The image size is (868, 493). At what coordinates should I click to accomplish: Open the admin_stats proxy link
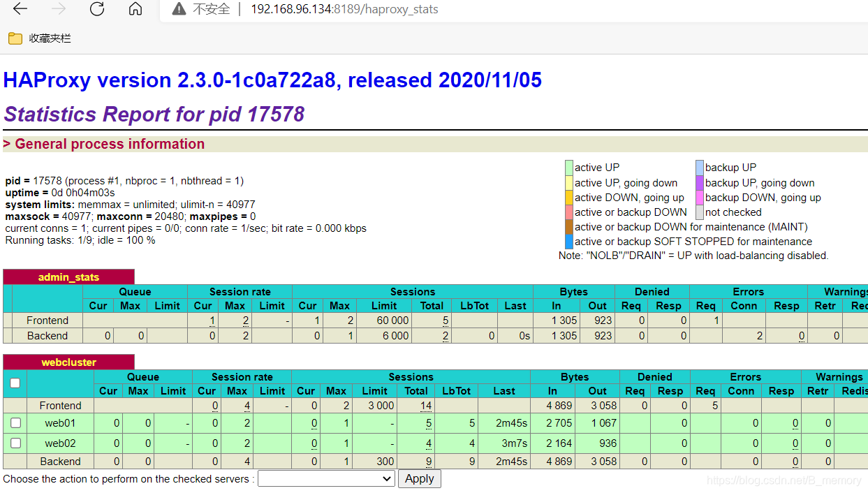[68, 277]
